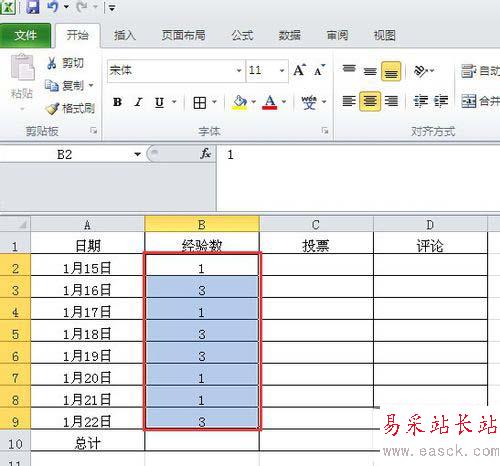Viewport: 500px width, 466px height.
Task: Expand the borders dropdown arrow
Action: coord(215,102)
